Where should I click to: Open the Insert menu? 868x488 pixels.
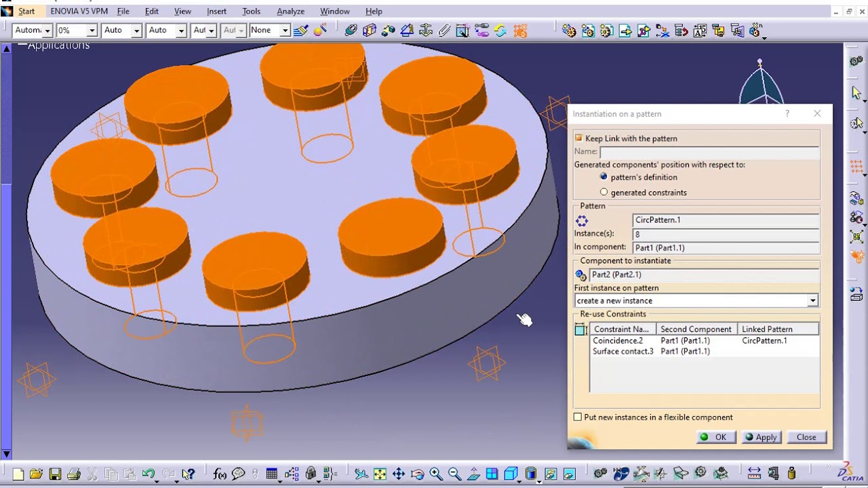pos(217,12)
